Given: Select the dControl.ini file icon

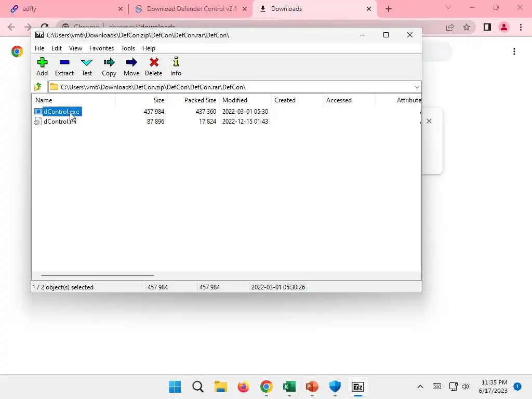Looking at the screenshot, I should 38,122.
